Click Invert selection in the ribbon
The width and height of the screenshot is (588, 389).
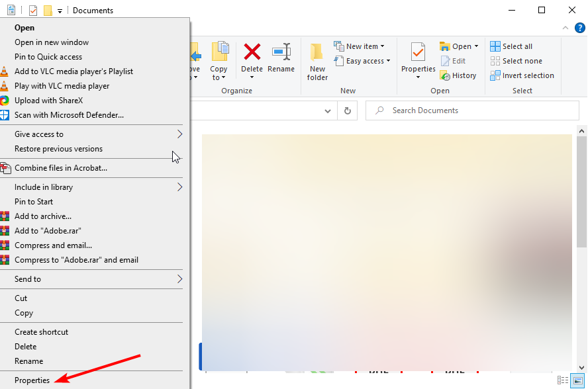tap(522, 75)
